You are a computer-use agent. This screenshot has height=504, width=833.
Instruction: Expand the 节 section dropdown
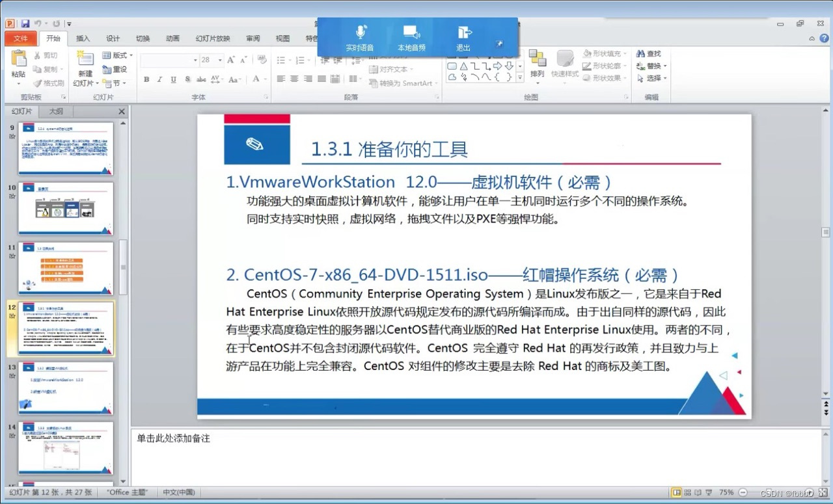(x=115, y=83)
